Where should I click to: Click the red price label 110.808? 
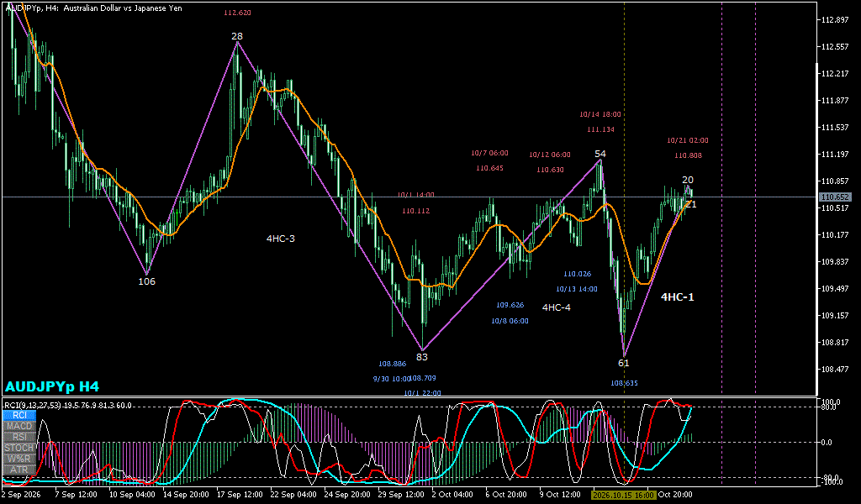pos(688,155)
